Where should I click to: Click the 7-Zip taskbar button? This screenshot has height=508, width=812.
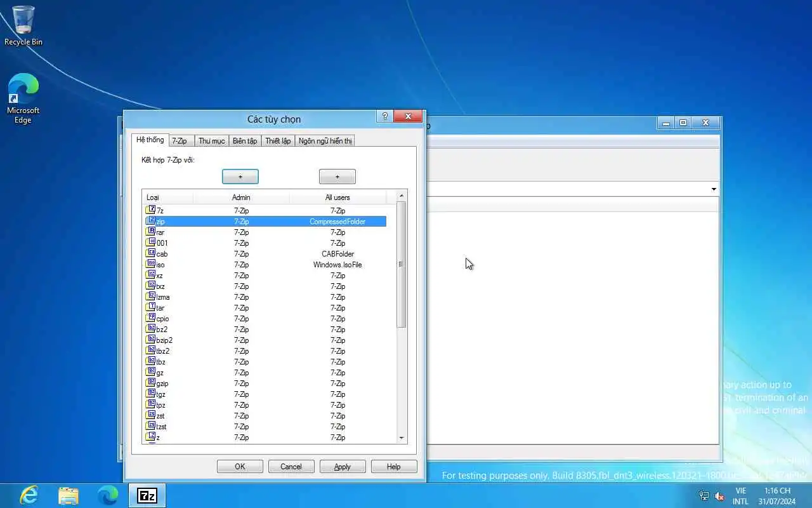pyautogui.click(x=147, y=495)
